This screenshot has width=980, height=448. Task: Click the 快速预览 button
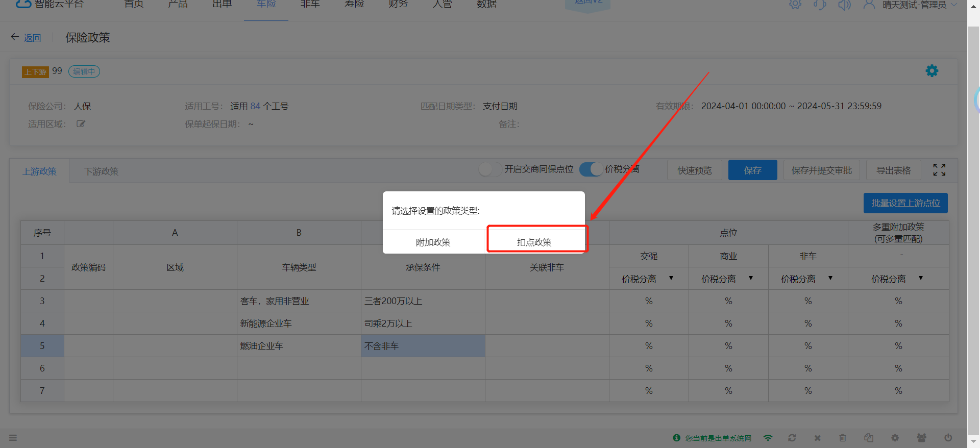694,170
